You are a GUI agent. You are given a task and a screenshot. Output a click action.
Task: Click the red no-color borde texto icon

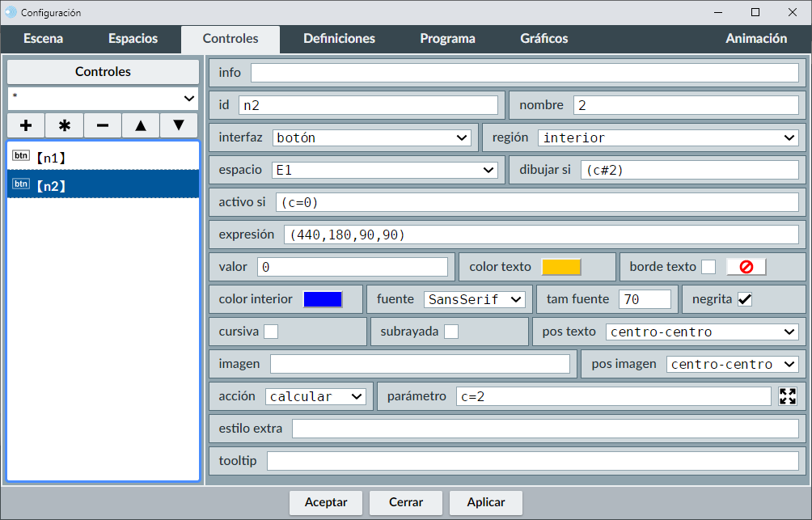point(746,267)
